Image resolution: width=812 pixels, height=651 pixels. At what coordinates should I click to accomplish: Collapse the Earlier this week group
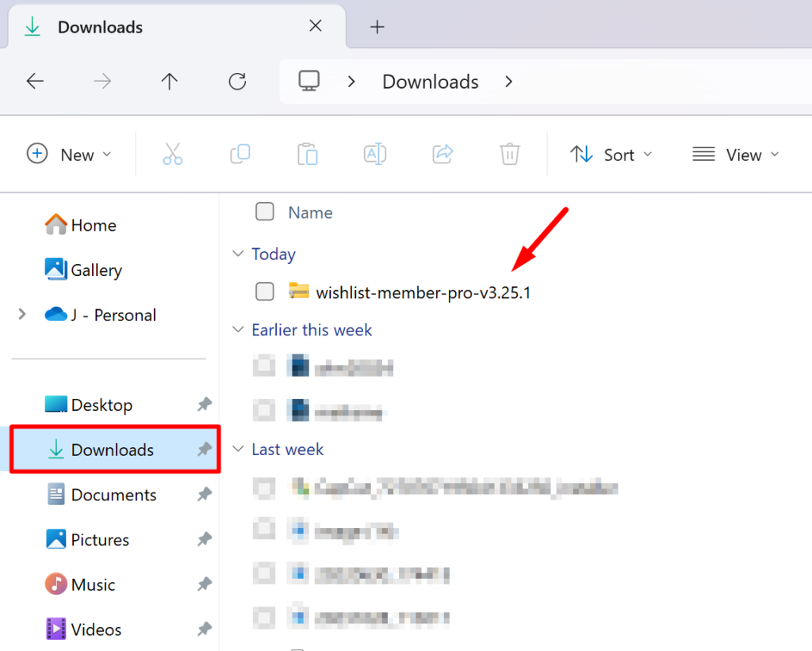pyautogui.click(x=238, y=329)
